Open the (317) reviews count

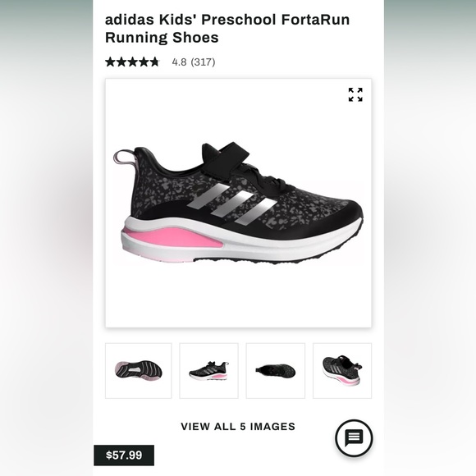click(203, 62)
